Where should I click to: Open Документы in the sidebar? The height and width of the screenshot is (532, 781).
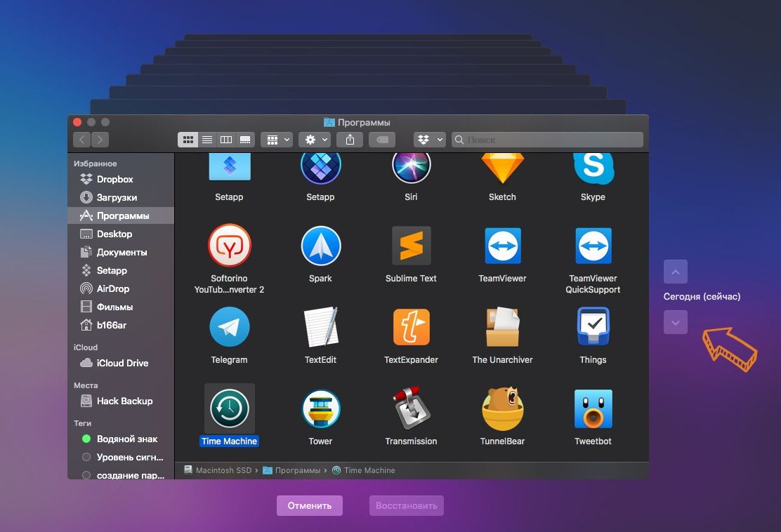point(121,253)
